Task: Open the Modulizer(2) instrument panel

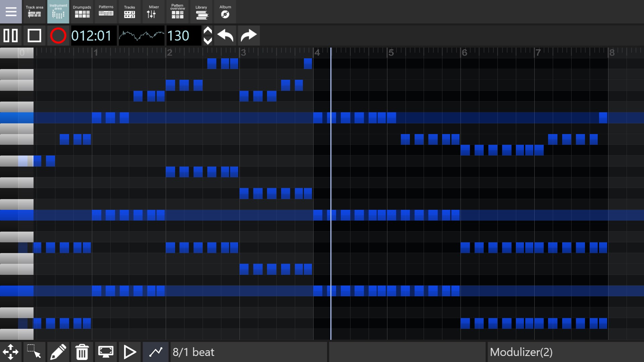Action: 522,352
